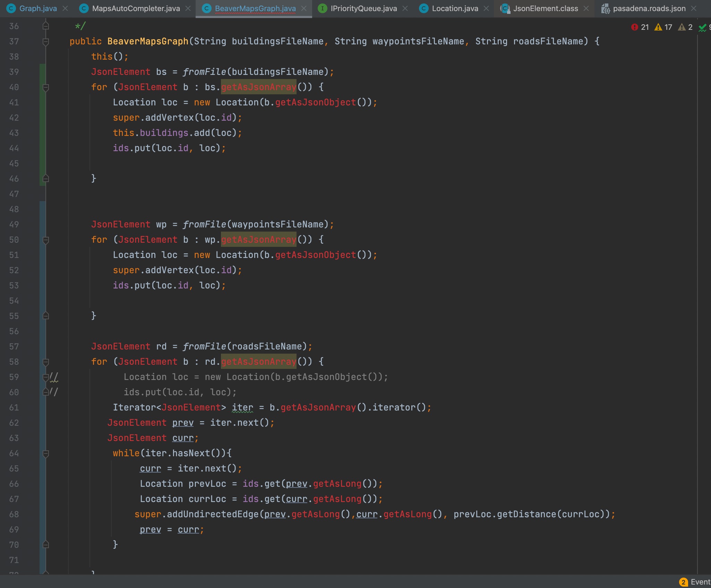711x588 pixels.
Task: Collapse the buildings for-loop at line 40
Action: pyautogui.click(x=45, y=87)
